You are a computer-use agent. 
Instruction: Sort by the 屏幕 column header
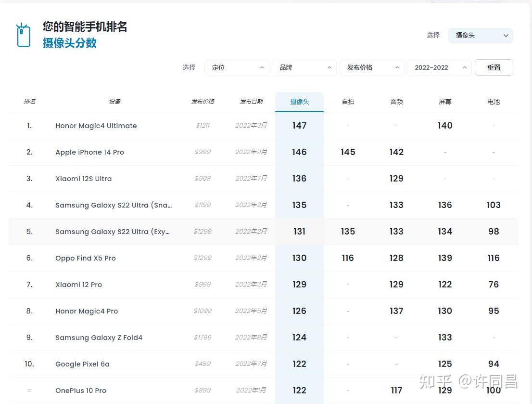coord(444,102)
